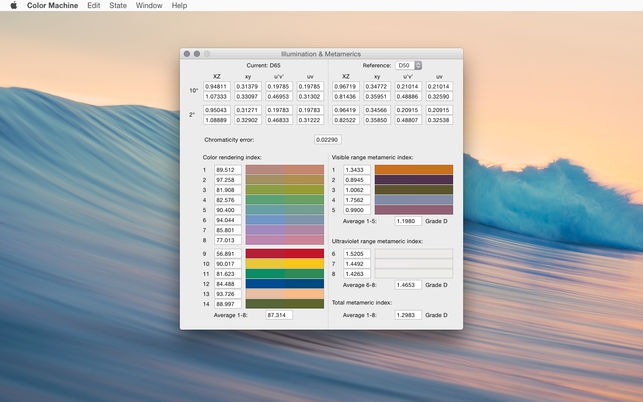Select color rendering swatch 7 lavender

pyautogui.click(x=285, y=230)
